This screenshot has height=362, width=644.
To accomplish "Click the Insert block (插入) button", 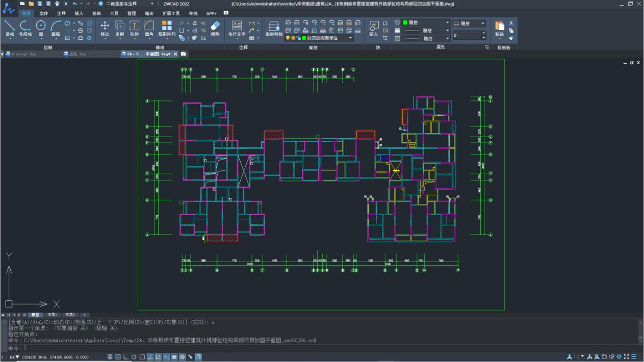I will pos(374,29).
